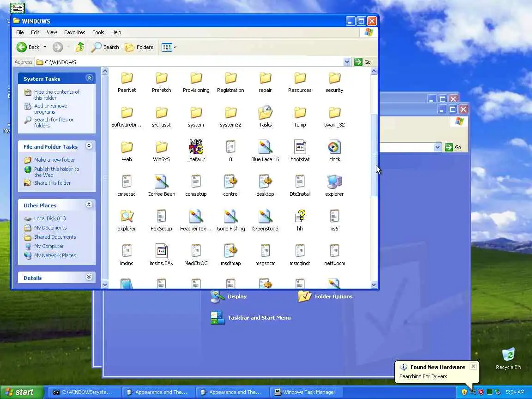
Task: Open the Search pane from toolbar
Action: pos(105,47)
